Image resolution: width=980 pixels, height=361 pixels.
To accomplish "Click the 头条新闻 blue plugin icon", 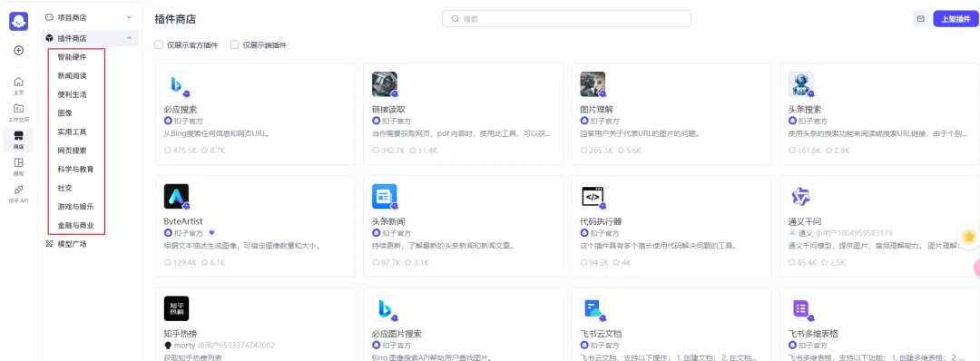I will click(385, 196).
